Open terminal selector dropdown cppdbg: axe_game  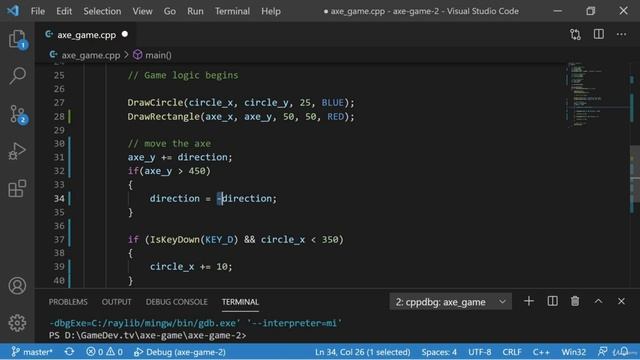pos(450,302)
